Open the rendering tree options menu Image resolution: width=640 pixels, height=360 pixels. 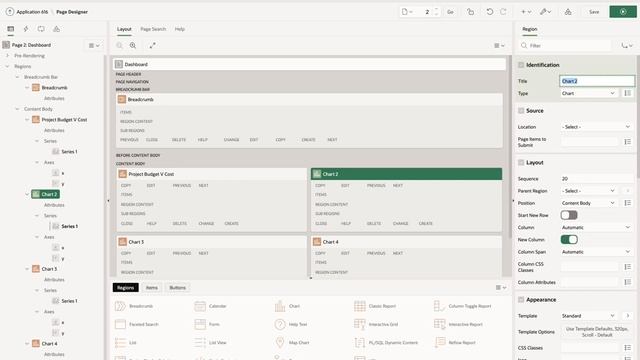coord(94,45)
